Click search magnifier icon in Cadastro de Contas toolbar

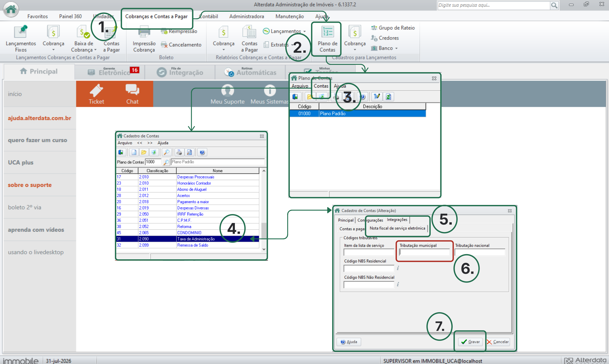[x=166, y=152]
